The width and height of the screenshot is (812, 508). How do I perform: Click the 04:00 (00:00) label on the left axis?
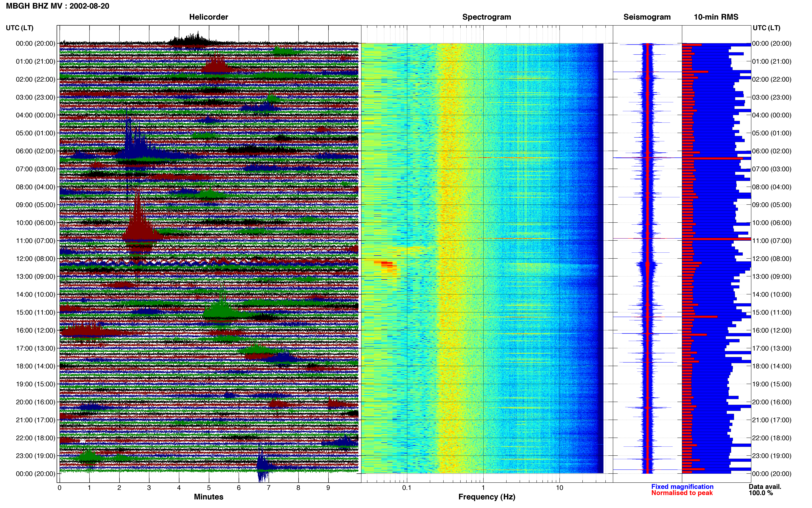36,115
